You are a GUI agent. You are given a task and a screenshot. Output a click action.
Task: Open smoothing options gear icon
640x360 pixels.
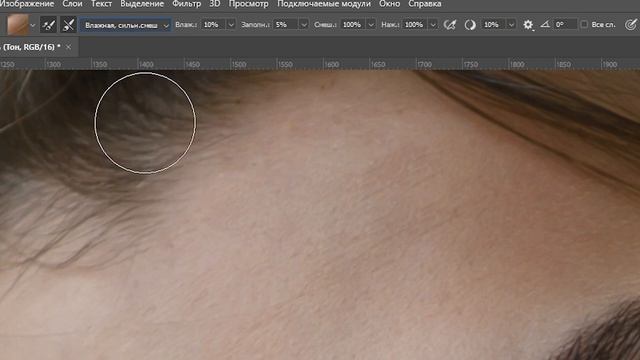coord(528,25)
